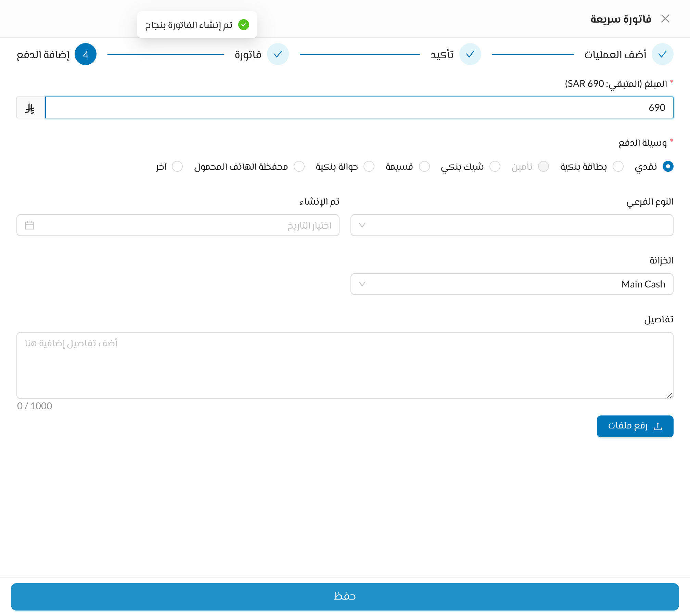Viewport: 690px width, 616px height.
Task: Click the checkmark step icon for أضف العمليات
Action: (663, 54)
